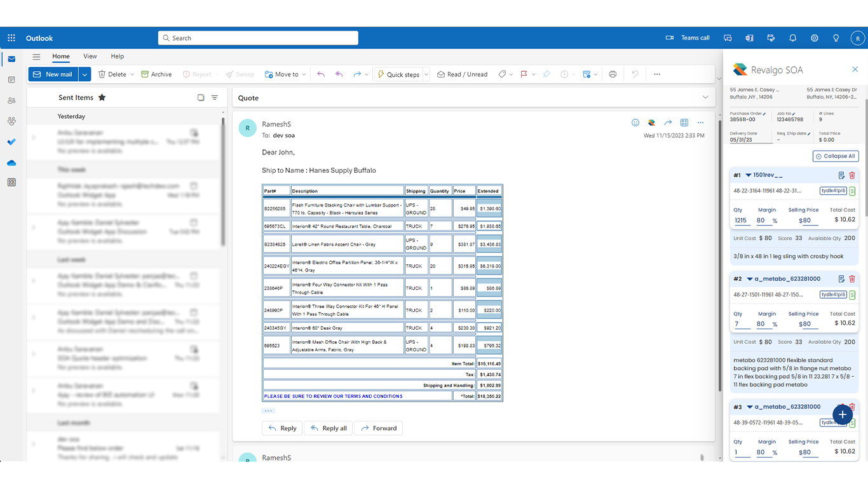868x488 pixels.
Task: Launch Revalgo add-in icon in message header
Action: point(651,123)
